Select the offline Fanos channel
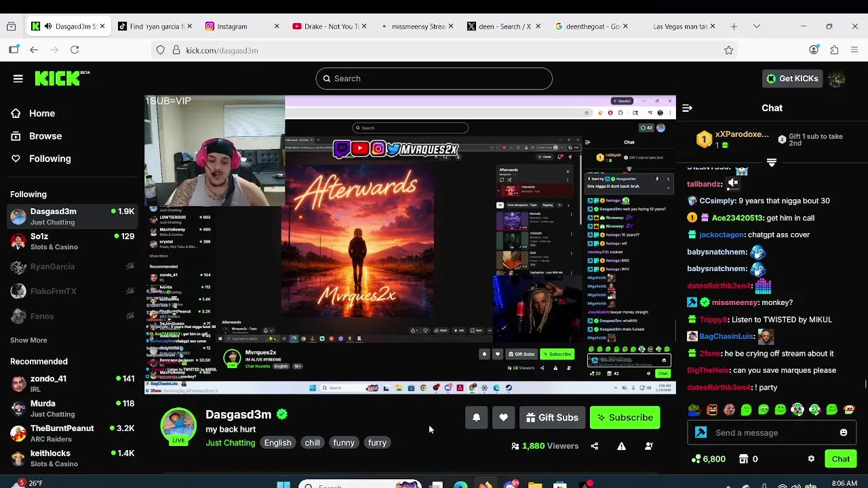 pos(73,316)
